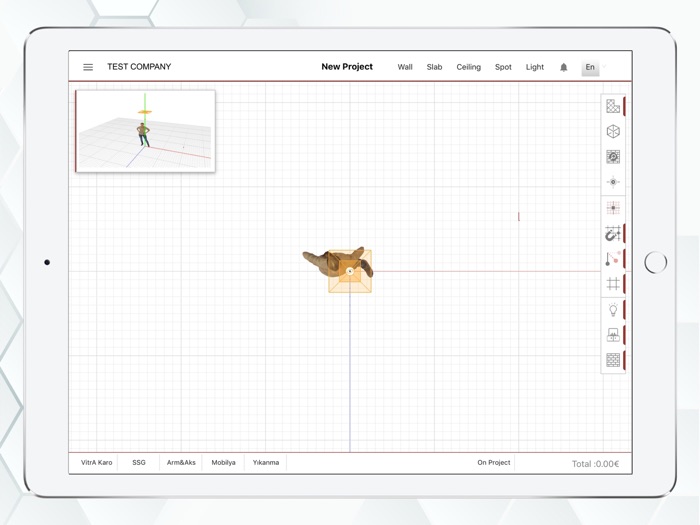This screenshot has height=525, width=700.
Task: Select the floor plan shape icon
Action: click(x=613, y=106)
